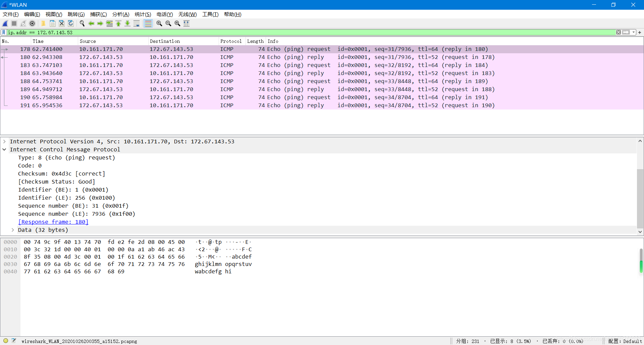
Task: Open capture options gear icon
Action: point(32,23)
